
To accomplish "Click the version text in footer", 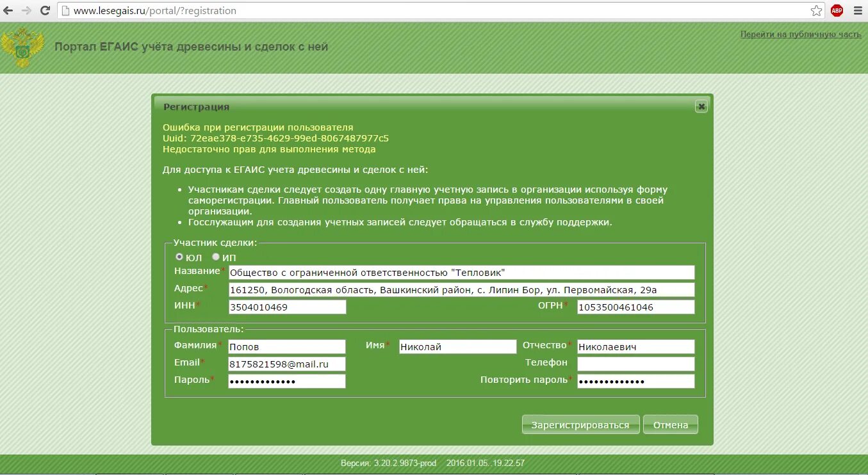I will coord(388,463).
